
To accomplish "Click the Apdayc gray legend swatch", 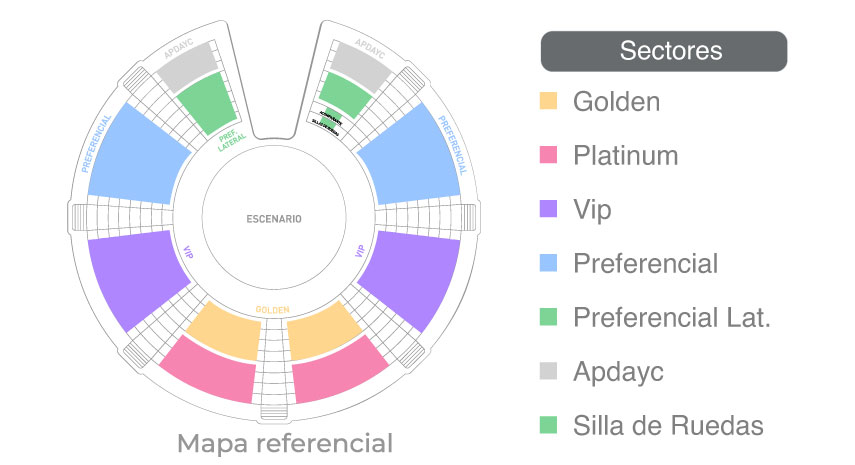I will pos(548,371).
